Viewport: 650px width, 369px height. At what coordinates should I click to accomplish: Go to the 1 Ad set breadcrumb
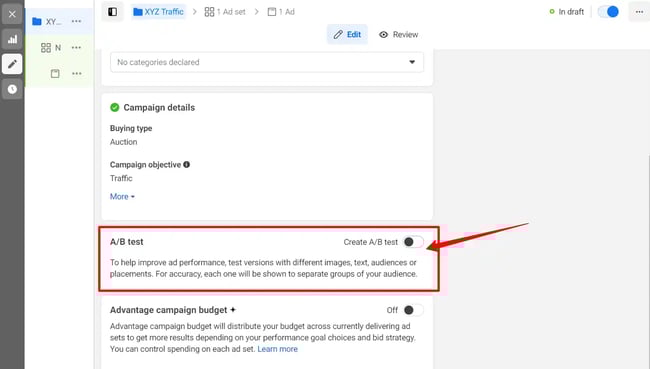[x=225, y=12]
